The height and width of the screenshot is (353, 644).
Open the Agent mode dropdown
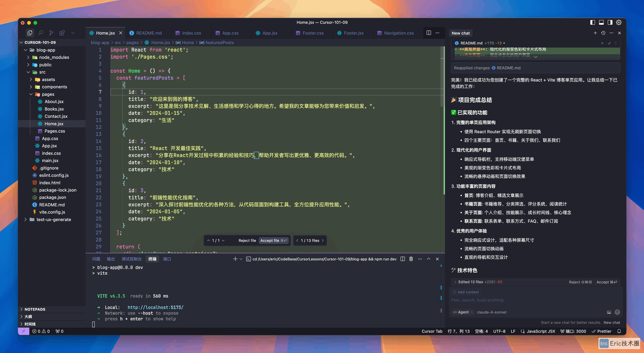tap(463, 312)
